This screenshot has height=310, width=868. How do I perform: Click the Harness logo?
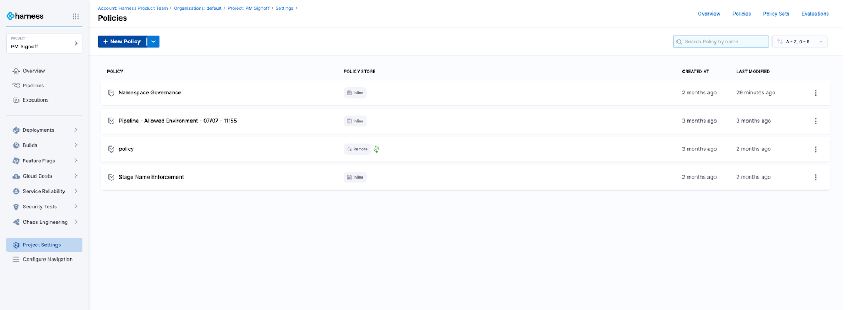[x=25, y=16]
